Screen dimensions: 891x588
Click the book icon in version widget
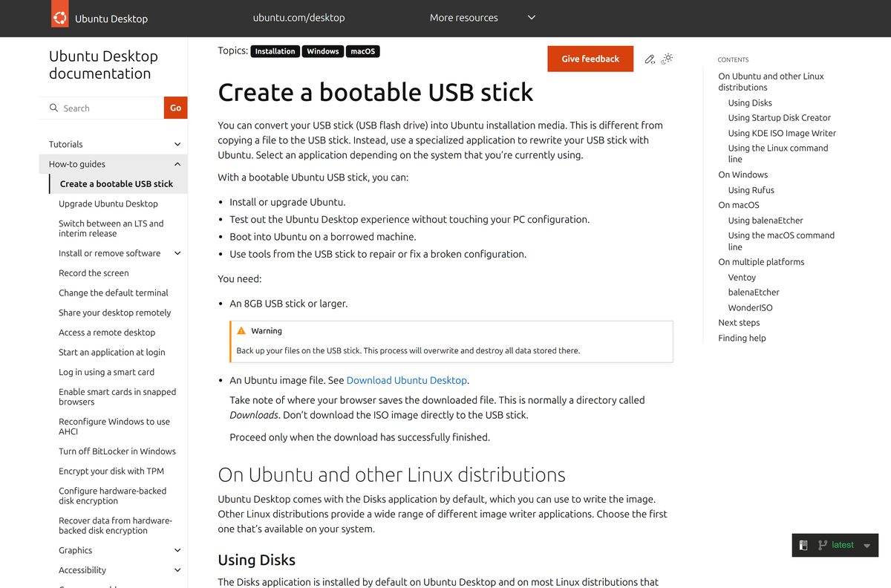point(803,545)
